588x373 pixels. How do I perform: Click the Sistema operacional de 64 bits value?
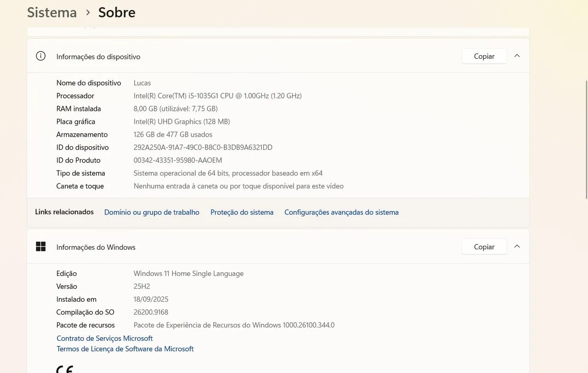point(228,173)
